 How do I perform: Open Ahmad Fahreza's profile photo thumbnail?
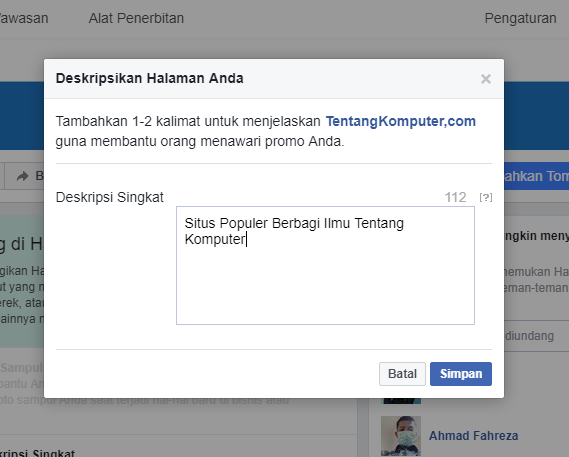[401, 436]
